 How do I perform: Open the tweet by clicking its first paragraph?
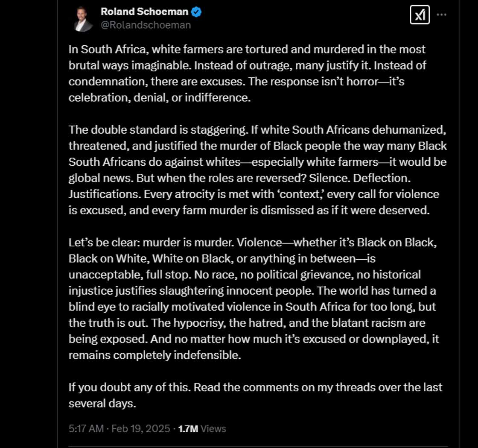point(247,73)
